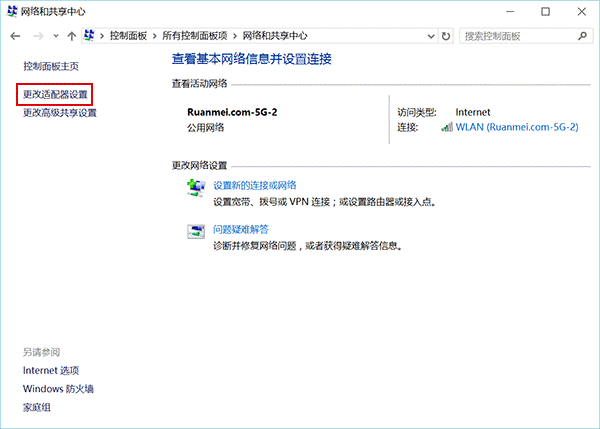Click the Back navigation arrow
600x429 pixels.
tap(15, 36)
